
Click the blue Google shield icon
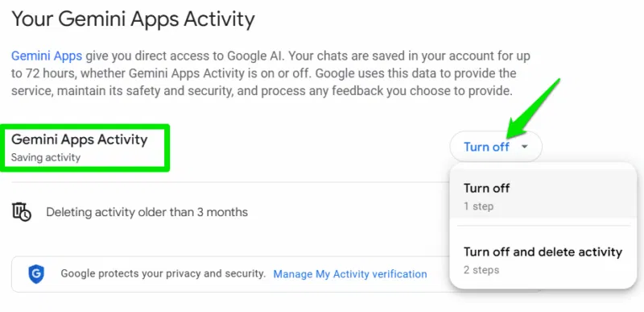coord(36,274)
